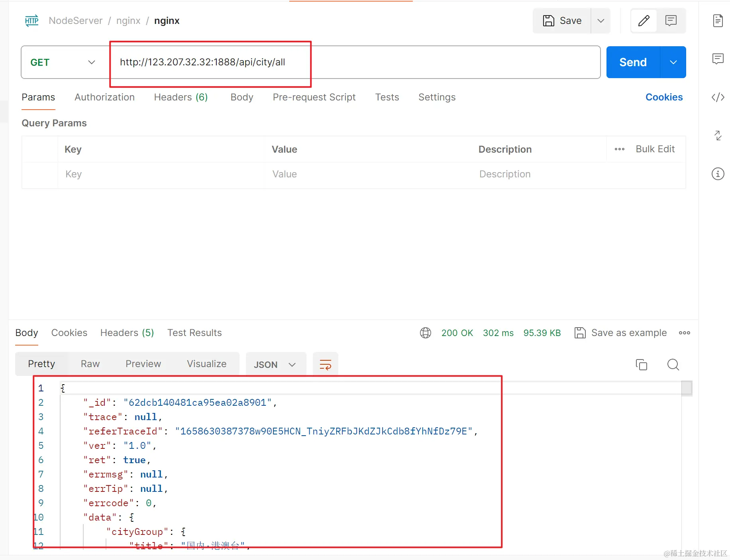Open the response three-dot more menu

coord(685,333)
